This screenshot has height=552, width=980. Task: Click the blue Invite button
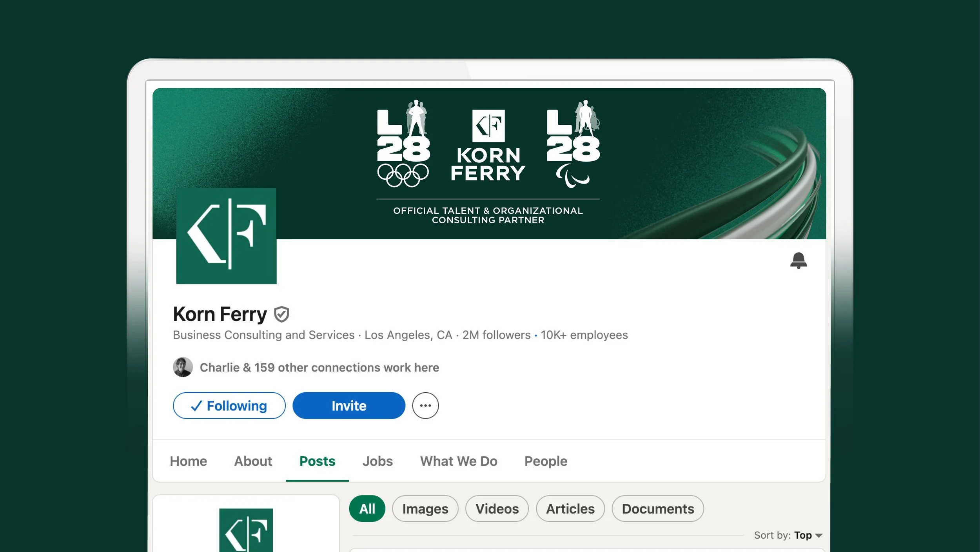tap(348, 406)
